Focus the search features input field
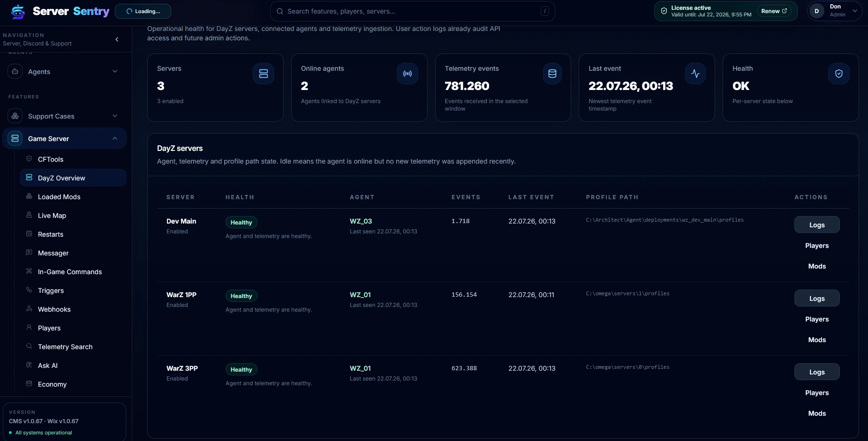868x441 pixels. pos(412,11)
